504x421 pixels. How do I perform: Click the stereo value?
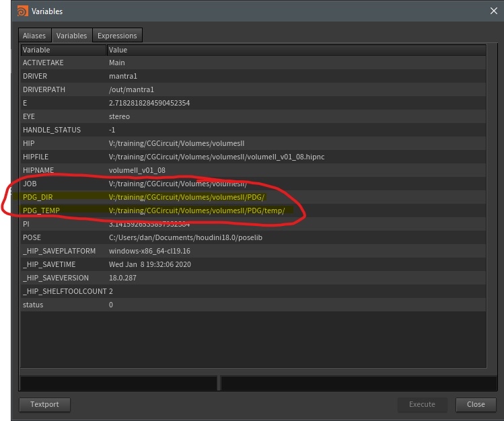click(119, 116)
